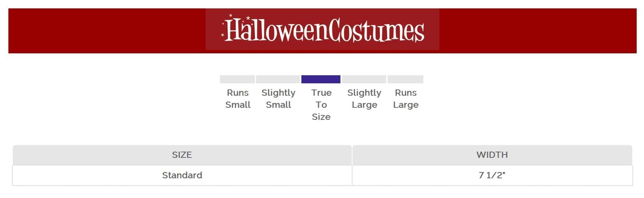The width and height of the screenshot is (644, 198).
Task: Click the red banner left of logo
Action: pyautogui.click(x=107, y=31)
